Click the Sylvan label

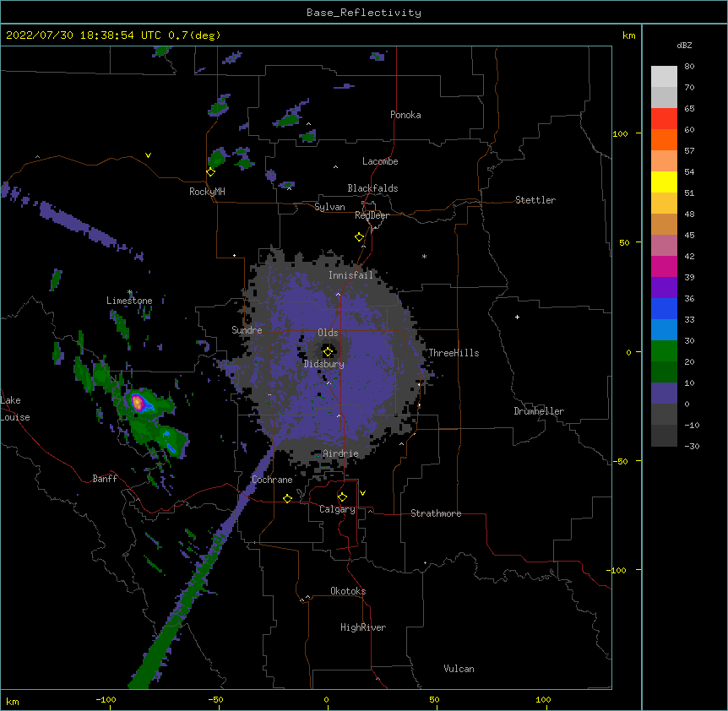(329, 207)
